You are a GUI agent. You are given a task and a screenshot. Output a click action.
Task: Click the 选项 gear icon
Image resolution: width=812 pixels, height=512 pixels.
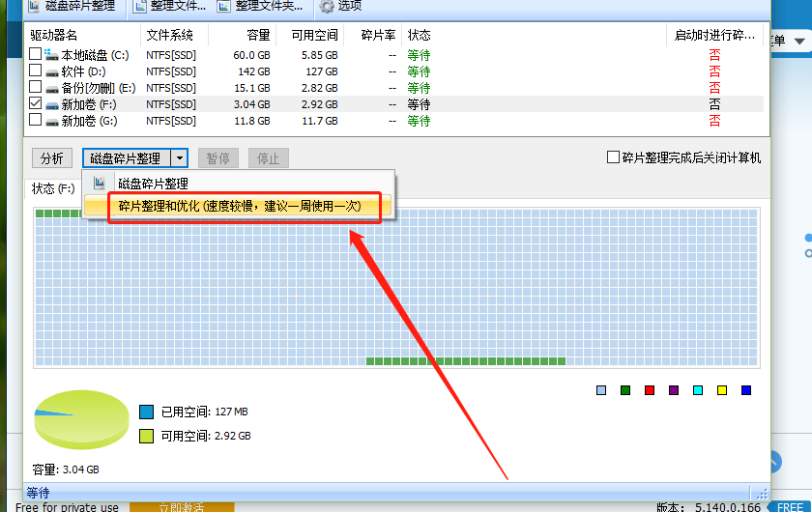[x=327, y=6]
